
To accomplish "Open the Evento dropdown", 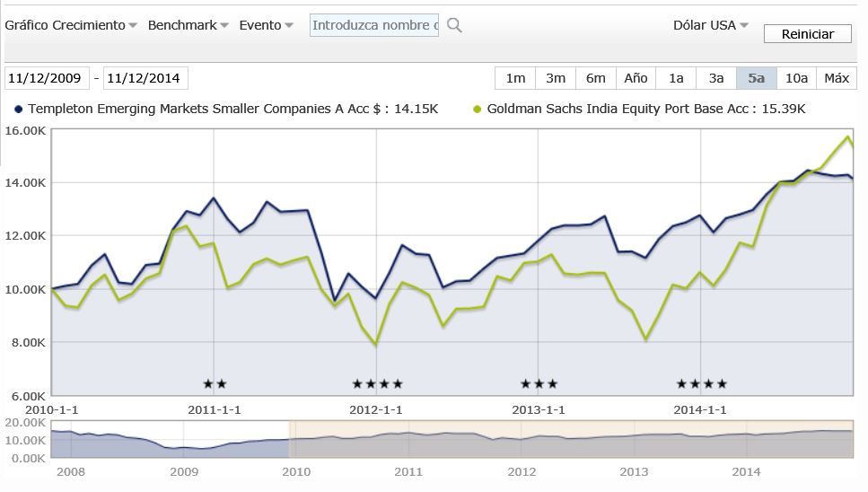I will pyautogui.click(x=266, y=25).
